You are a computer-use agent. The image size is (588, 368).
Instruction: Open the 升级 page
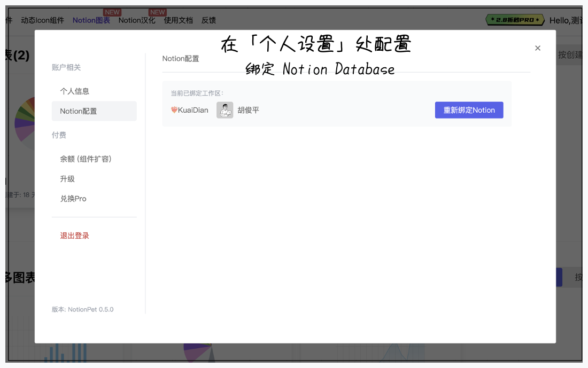[67, 179]
